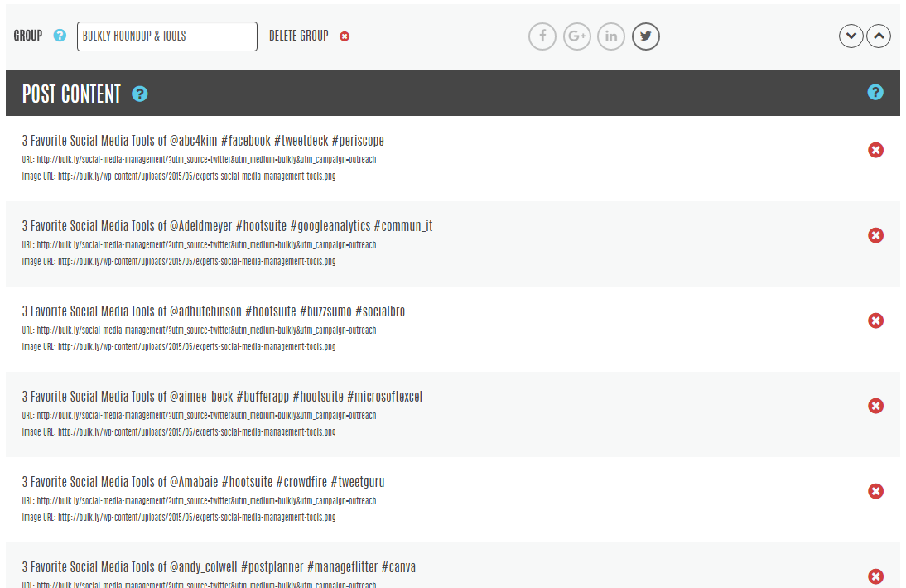The width and height of the screenshot is (906, 588).
Task: Click the group name input field
Action: click(x=166, y=36)
